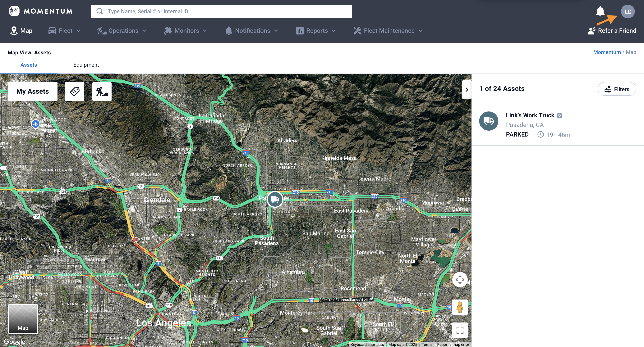Toggle the tag labels map button

[x=75, y=91]
